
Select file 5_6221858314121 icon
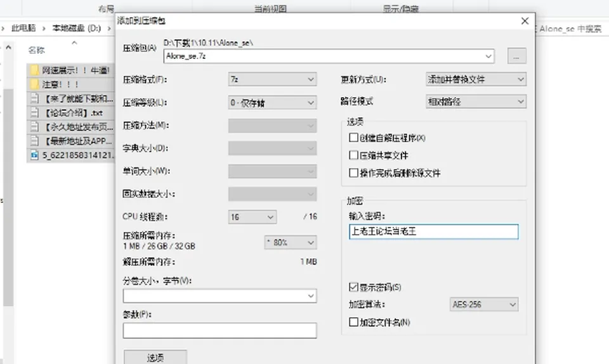pos(34,155)
